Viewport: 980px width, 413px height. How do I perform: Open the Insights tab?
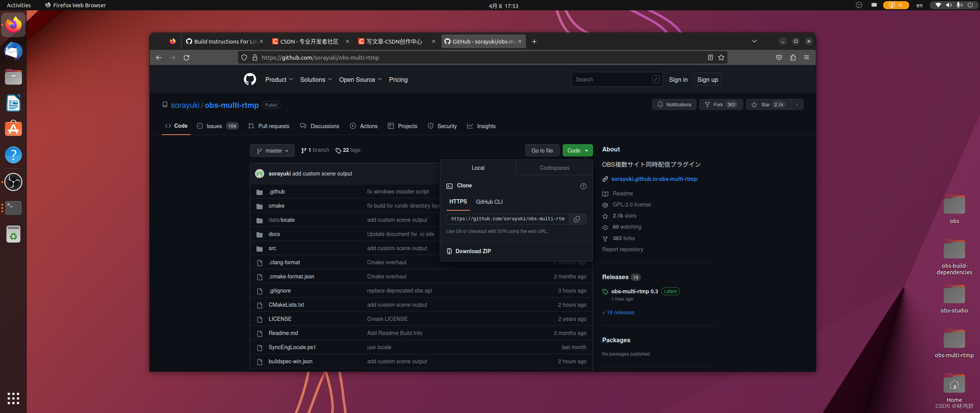click(481, 126)
